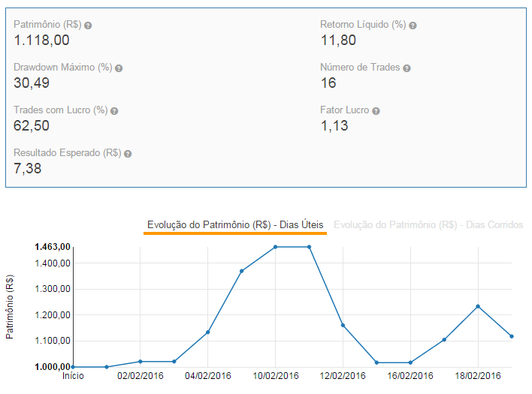The width and height of the screenshot is (532, 394).
Task: Click the first data point at Início
Action: [73, 367]
